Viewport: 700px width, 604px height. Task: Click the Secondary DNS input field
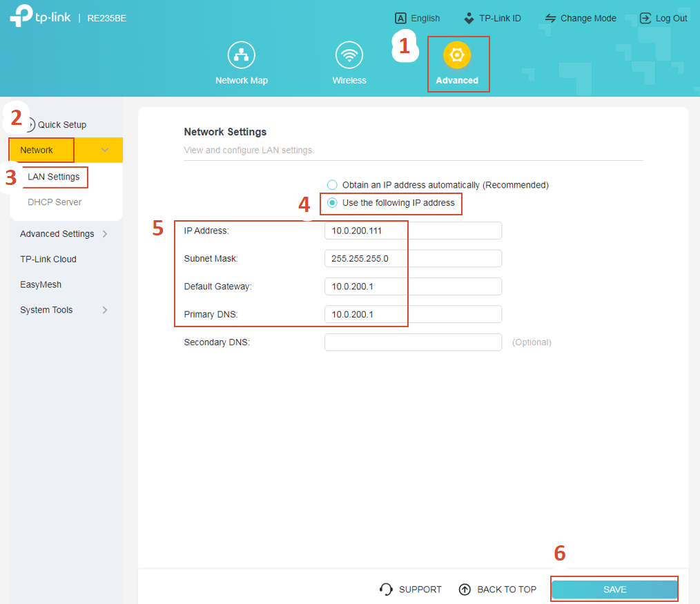pyautogui.click(x=413, y=342)
